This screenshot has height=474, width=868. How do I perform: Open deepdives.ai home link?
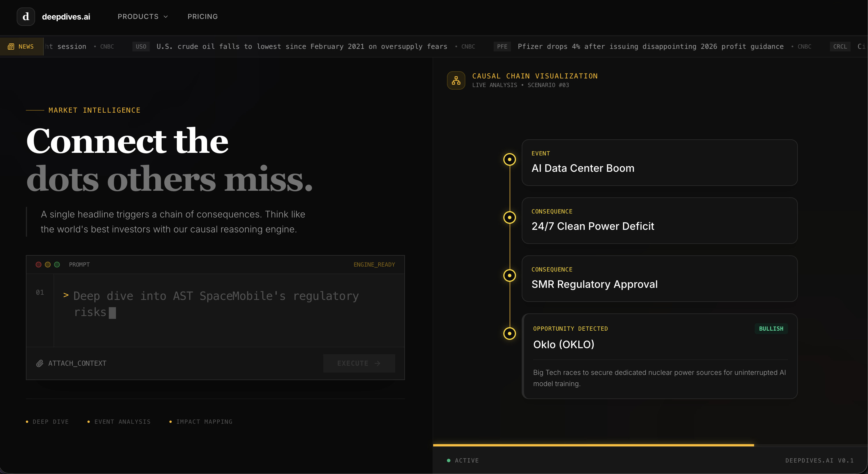click(x=66, y=16)
